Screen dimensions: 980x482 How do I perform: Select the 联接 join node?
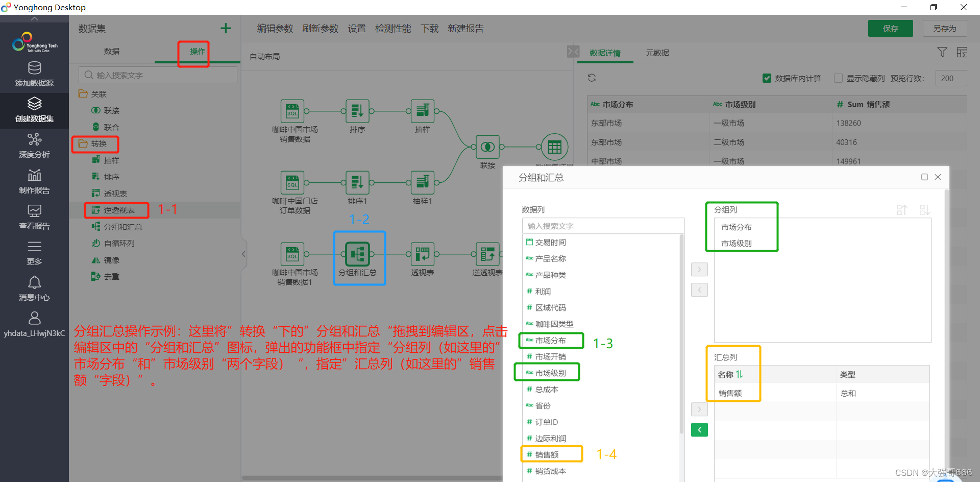pyautogui.click(x=487, y=147)
